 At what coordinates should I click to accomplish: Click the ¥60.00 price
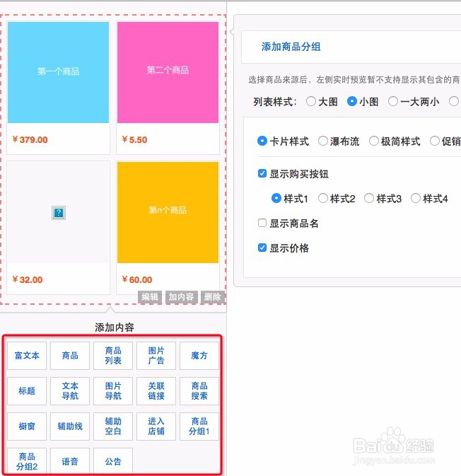click(137, 279)
